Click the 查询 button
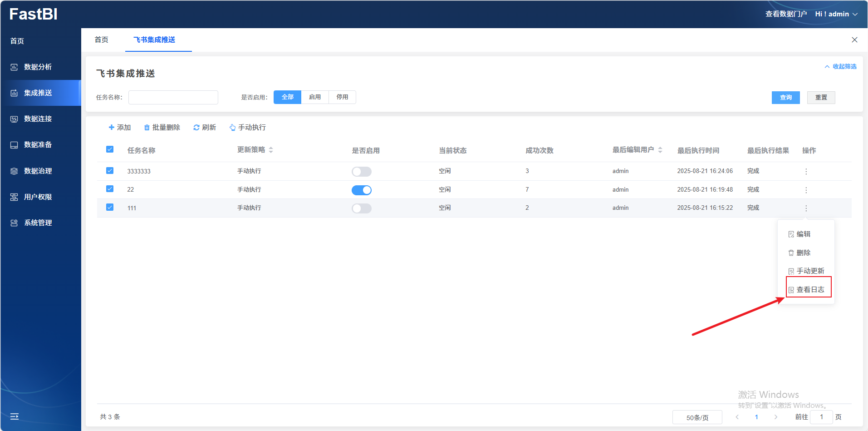 pyautogui.click(x=785, y=98)
